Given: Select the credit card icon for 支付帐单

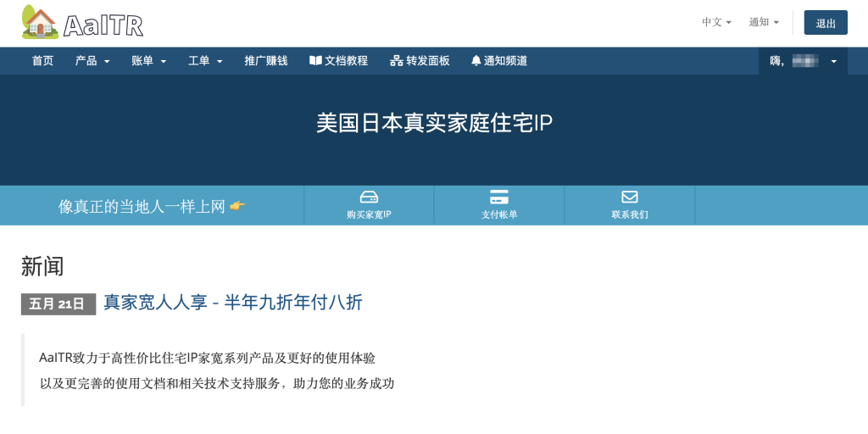Looking at the screenshot, I should coord(499,198).
